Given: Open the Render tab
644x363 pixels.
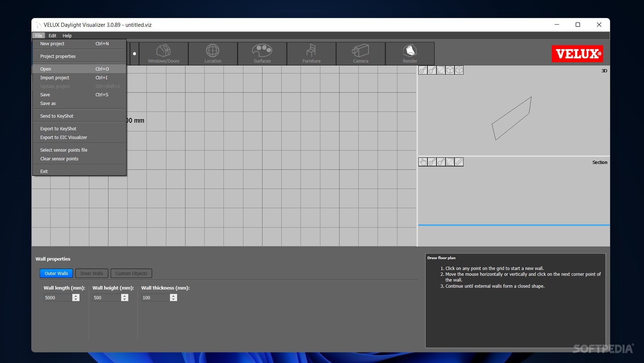Looking at the screenshot, I should (410, 54).
